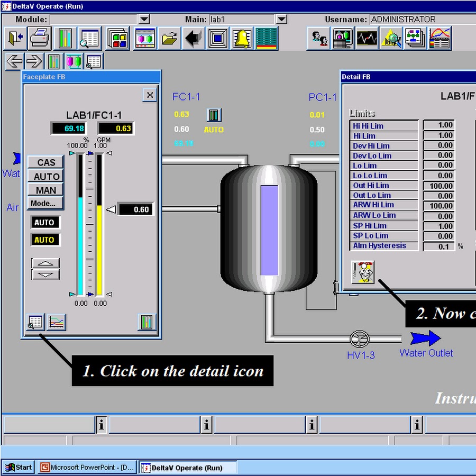Click the Dev Hi Lim value field
Image resolution: width=476 pixels, height=476 pixels.
tap(438, 145)
